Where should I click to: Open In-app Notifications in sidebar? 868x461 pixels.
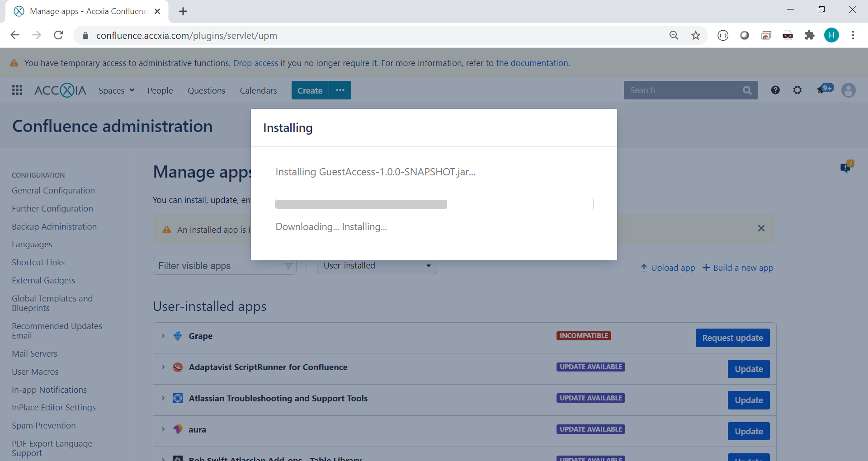point(49,390)
